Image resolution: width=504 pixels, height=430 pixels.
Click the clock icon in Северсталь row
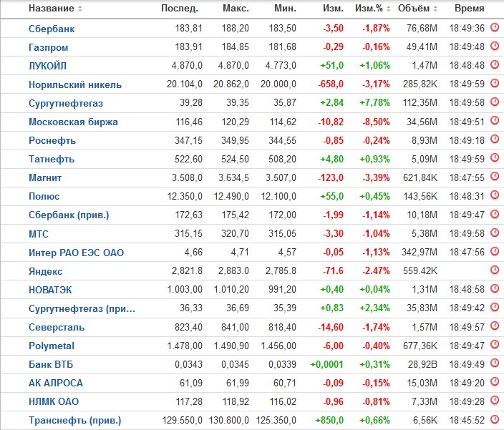[495, 326]
